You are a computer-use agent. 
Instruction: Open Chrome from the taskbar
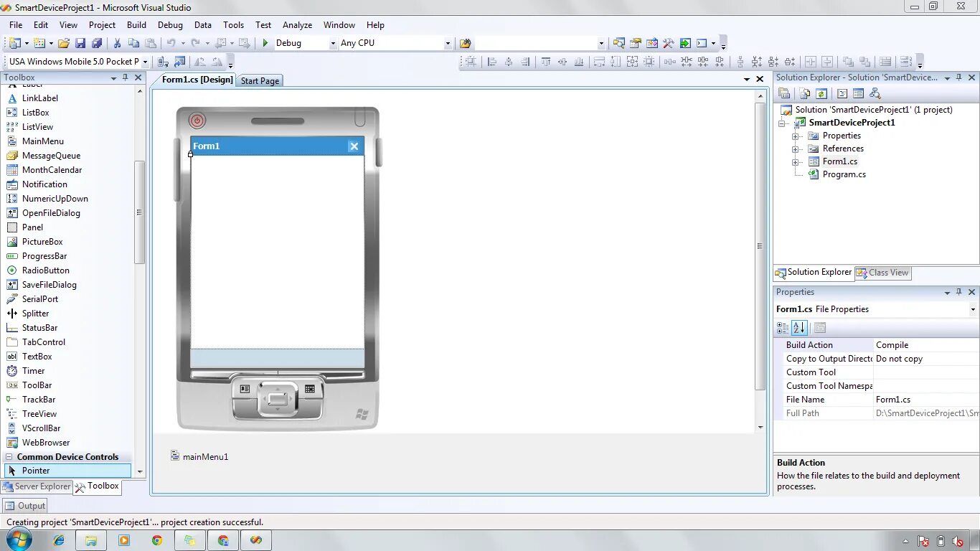click(x=157, y=540)
